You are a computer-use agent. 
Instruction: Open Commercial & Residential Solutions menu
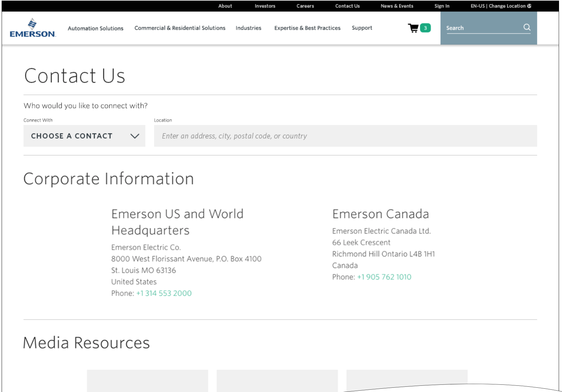click(180, 28)
